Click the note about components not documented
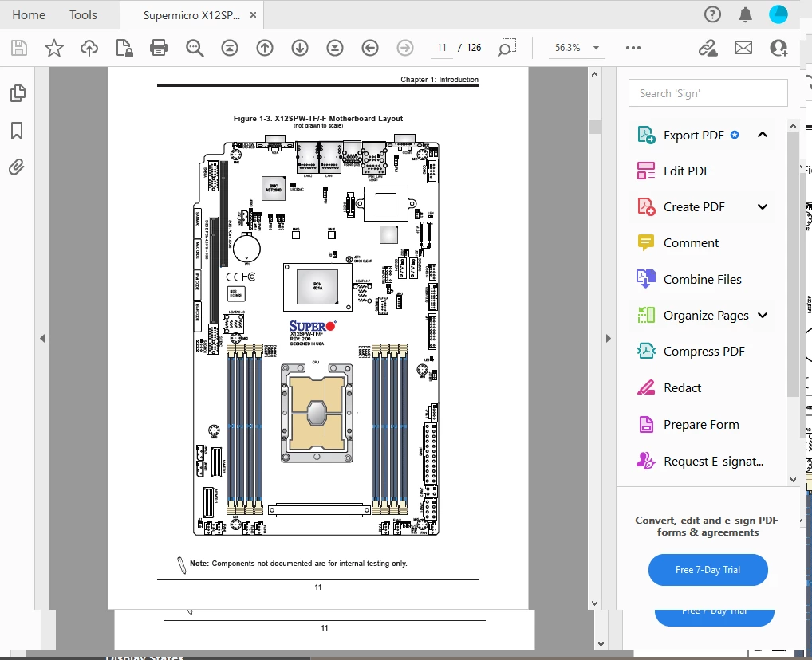 (298, 564)
